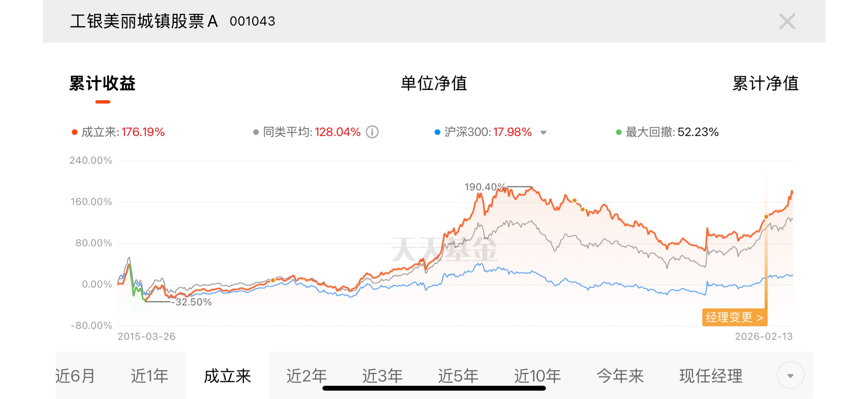
Task: Show returns for 今年来
Action: click(620, 376)
